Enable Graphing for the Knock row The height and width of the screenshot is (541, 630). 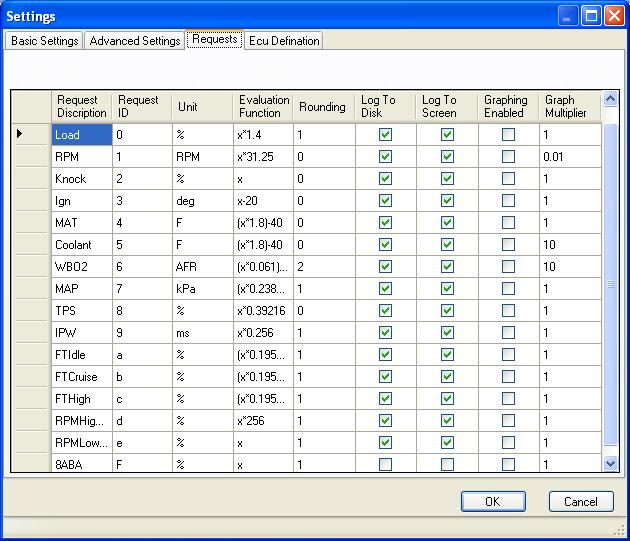pyautogui.click(x=508, y=178)
